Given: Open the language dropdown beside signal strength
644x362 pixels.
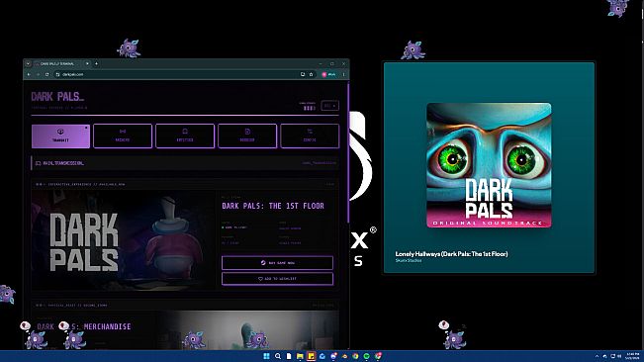Looking at the screenshot, I should click(329, 106).
